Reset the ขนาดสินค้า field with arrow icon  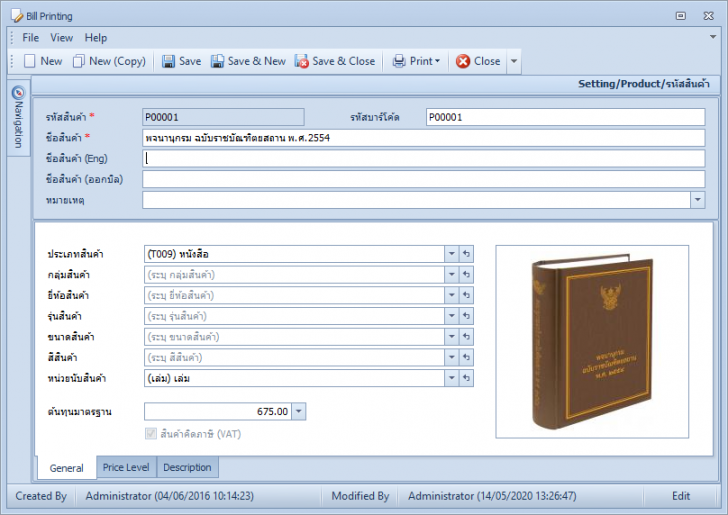466,337
